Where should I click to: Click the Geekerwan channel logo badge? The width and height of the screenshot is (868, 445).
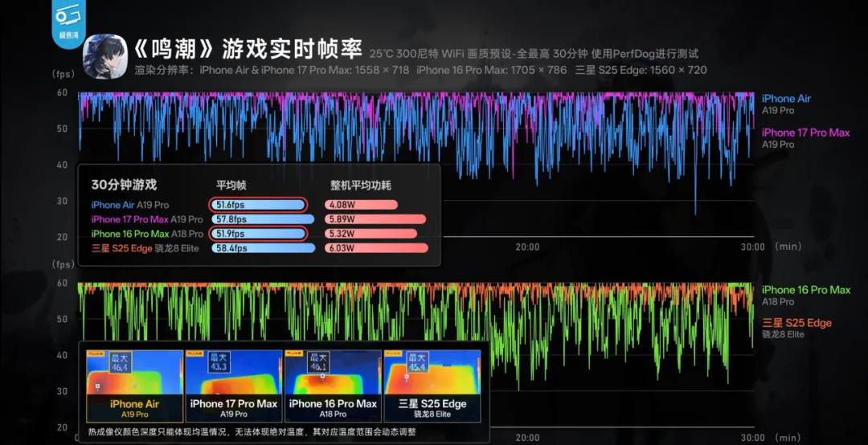(68, 22)
